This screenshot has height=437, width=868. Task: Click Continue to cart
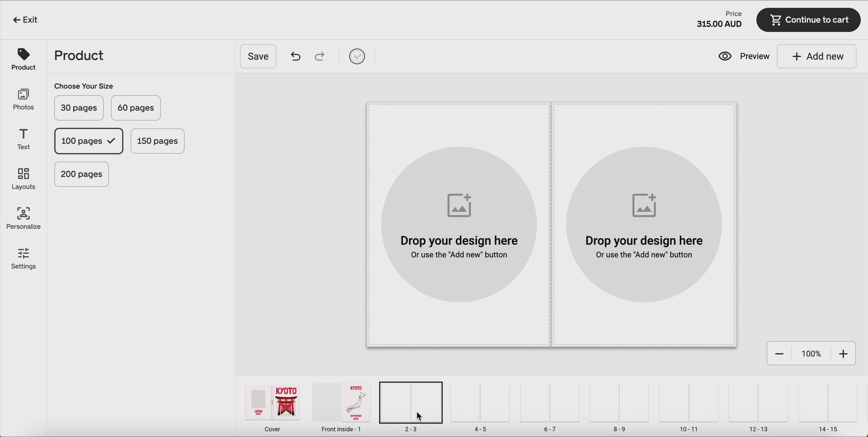(808, 20)
